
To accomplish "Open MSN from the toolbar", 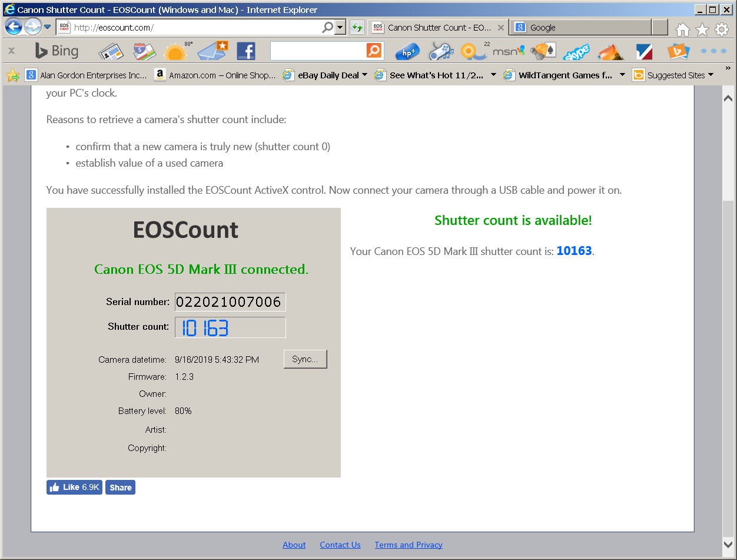I will pyautogui.click(x=508, y=51).
